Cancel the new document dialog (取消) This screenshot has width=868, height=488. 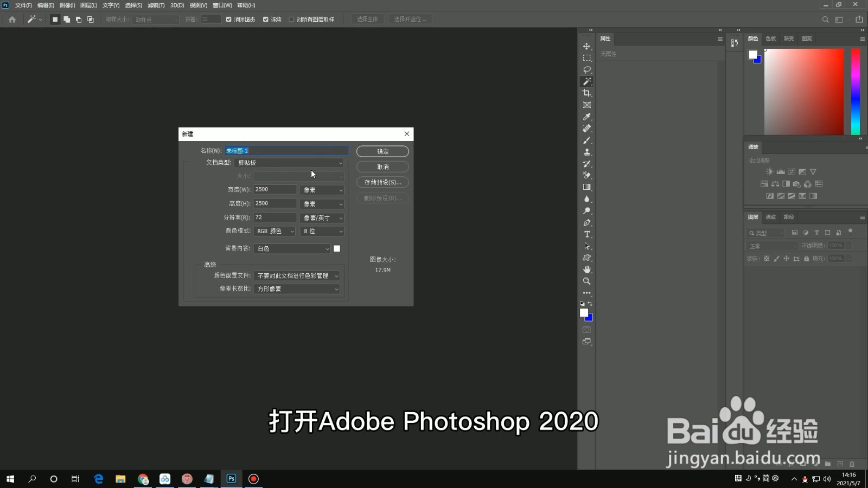click(382, 166)
